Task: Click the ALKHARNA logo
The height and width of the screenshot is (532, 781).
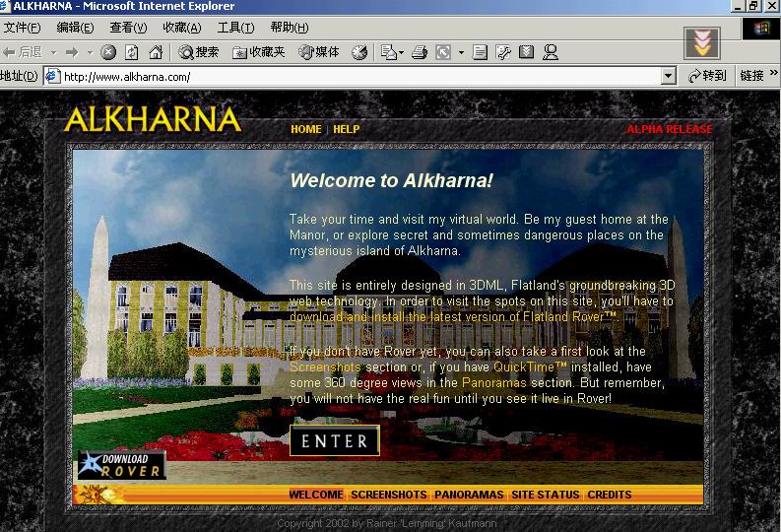Action: click(153, 119)
